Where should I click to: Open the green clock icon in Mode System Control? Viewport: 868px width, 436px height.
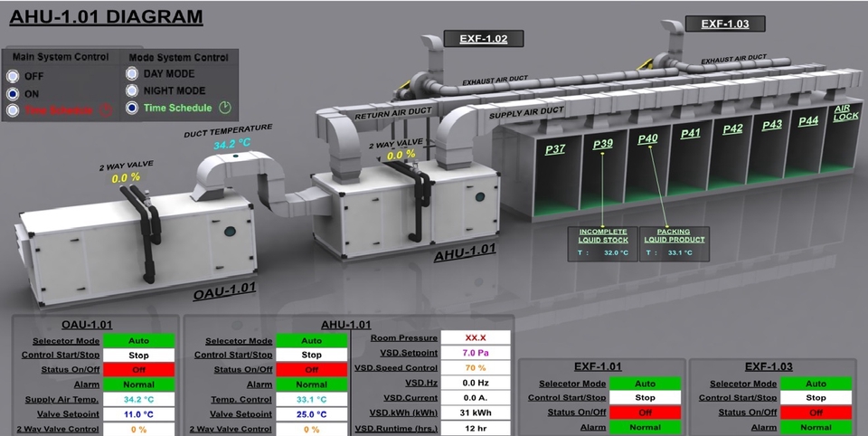pyautogui.click(x=225, y=108)
